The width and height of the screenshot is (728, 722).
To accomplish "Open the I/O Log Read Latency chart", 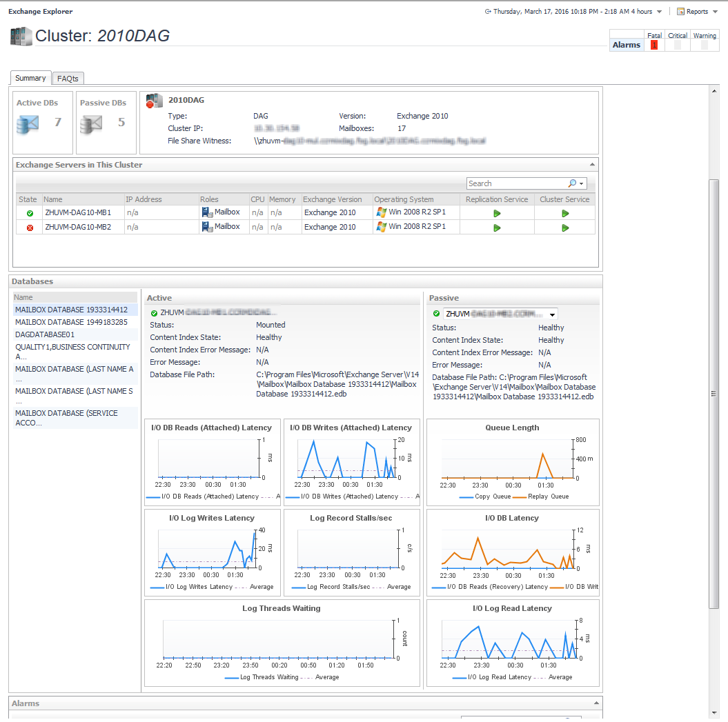I will 513,643.
